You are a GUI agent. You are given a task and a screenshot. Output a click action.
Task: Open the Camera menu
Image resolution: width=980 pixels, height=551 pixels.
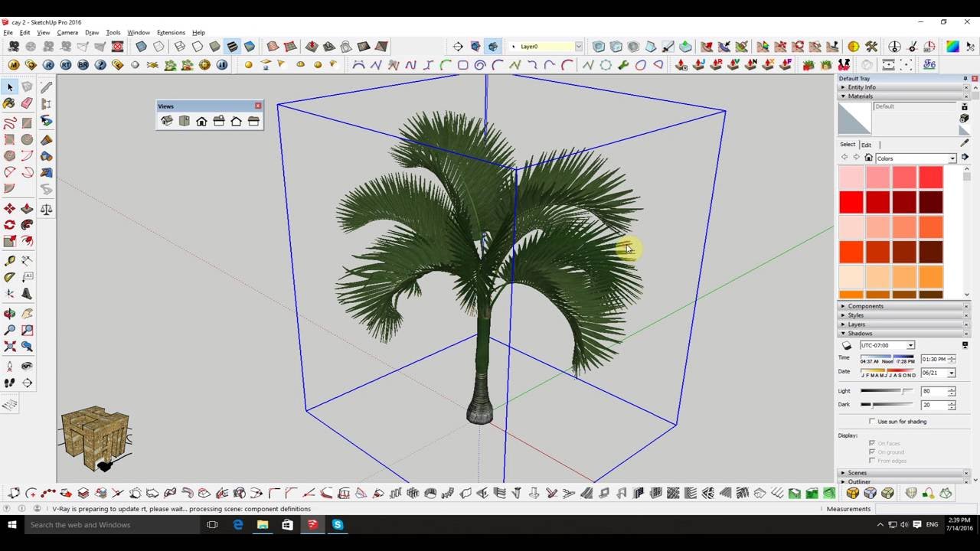point(67,33)
